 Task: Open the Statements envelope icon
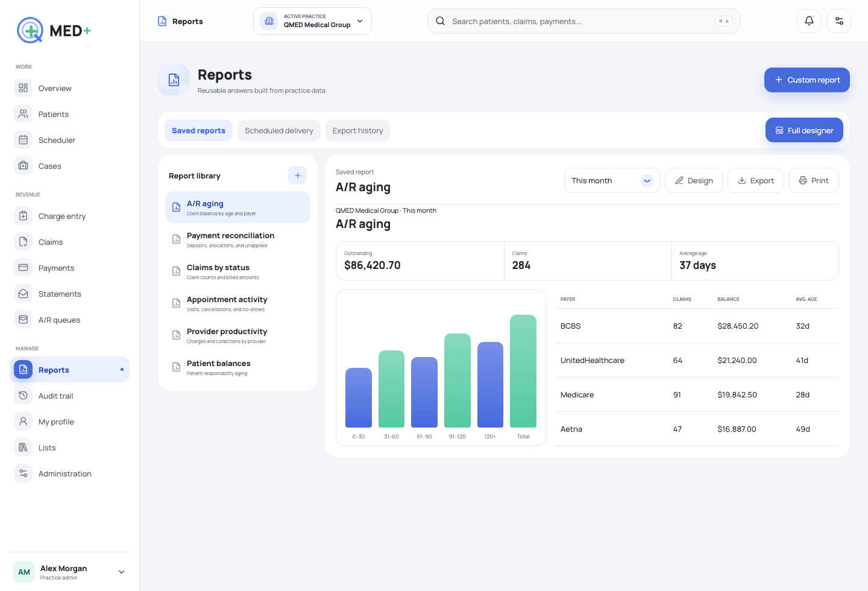coord(23,294)
